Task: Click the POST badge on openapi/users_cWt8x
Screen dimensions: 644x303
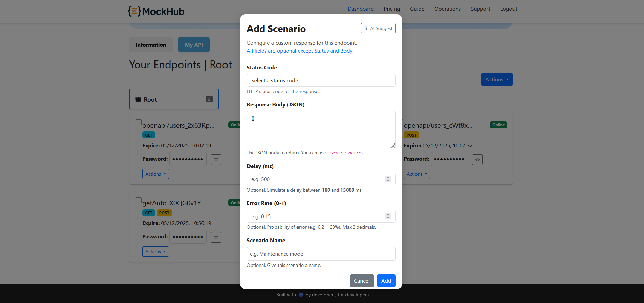Action: pyautogui.click(x=411, y=135)
